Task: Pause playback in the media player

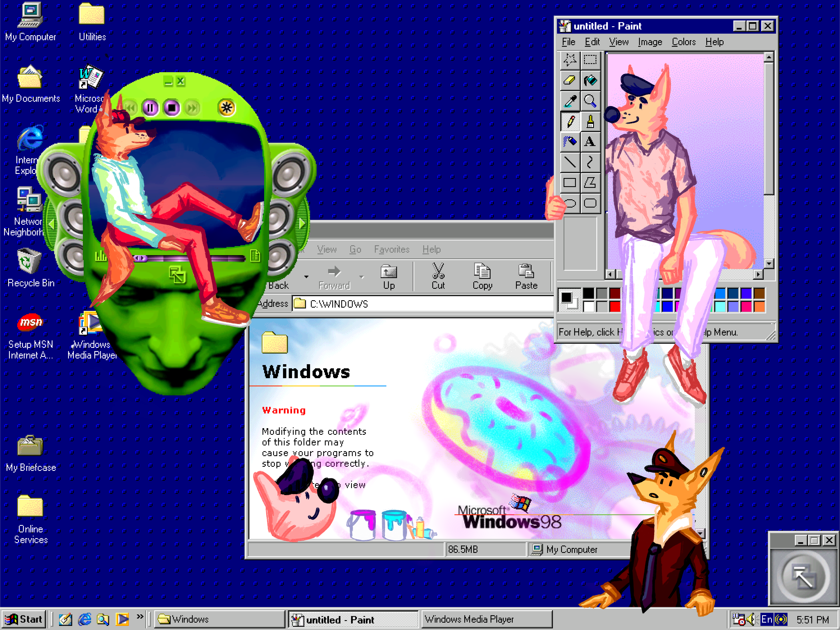Action: tap(150, 108)
